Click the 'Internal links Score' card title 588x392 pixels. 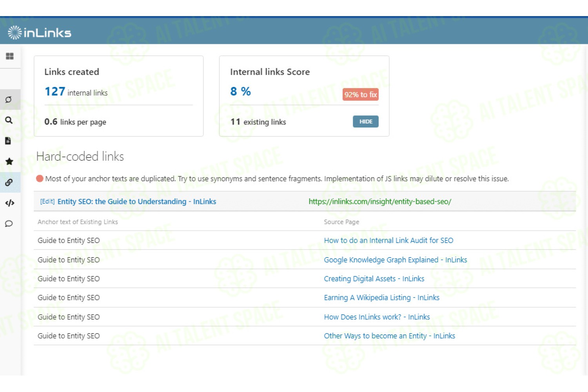pos(270,72)
